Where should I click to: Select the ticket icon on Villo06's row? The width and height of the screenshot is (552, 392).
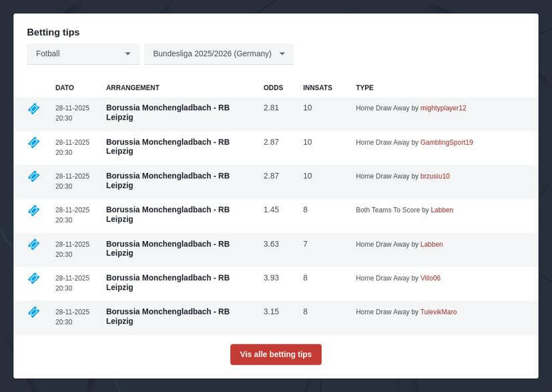click(33, 278)
